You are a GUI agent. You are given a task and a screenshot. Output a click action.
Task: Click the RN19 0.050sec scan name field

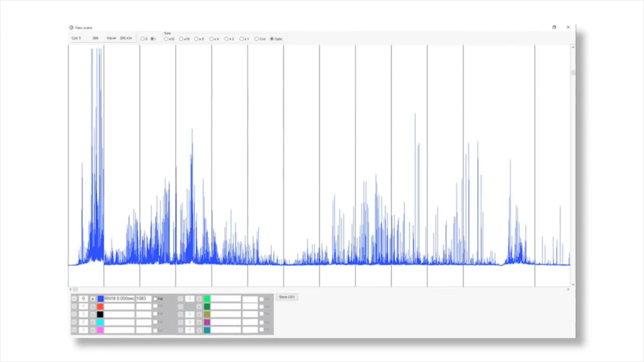point(119,299)
